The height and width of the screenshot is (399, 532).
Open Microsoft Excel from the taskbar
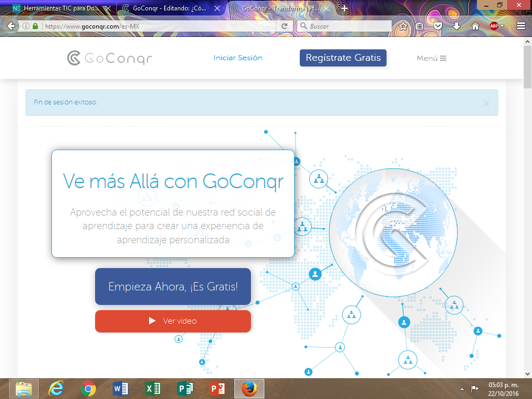pyautogui.click(x=153, y=389)
